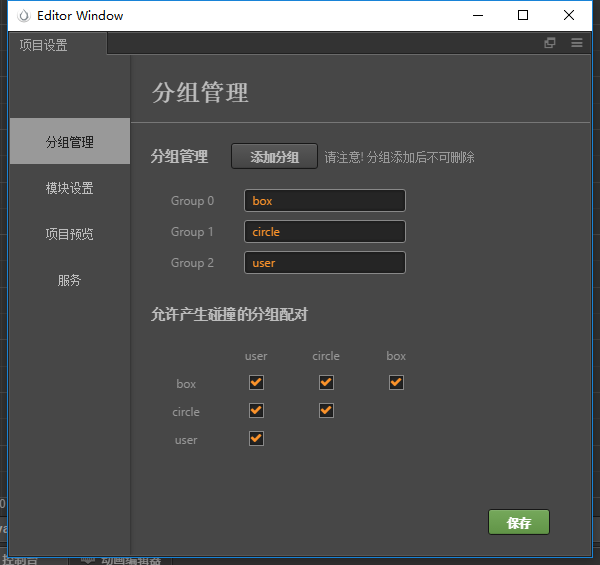
Task: Click the Group 1 label
Action: click(x=192, y=232)
